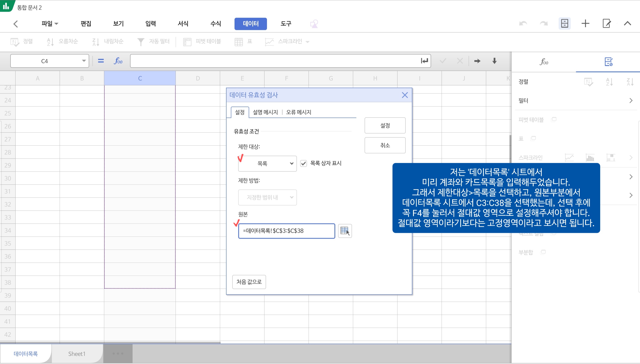640x364 pixels.
Task: Open the cell name box dropdown
Action: (84, 61)
